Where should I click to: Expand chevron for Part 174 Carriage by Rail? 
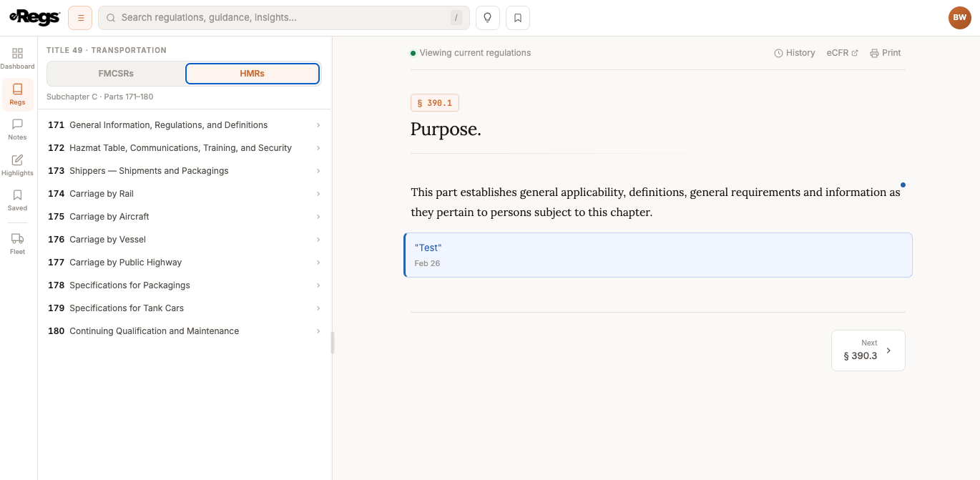pyautogui.click(x=318, y=194)
